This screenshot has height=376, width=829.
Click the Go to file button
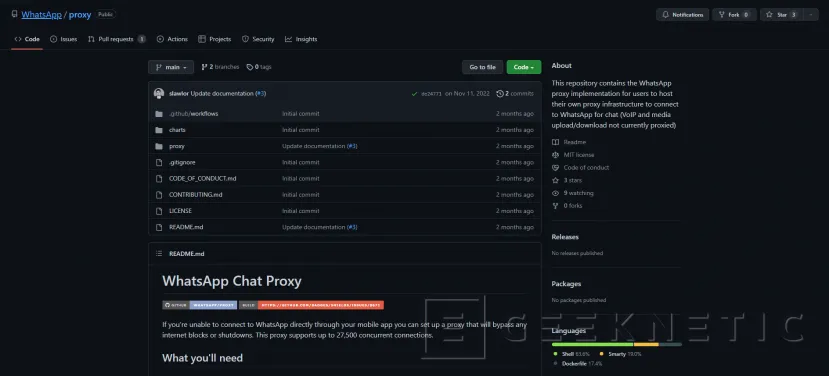482,67
